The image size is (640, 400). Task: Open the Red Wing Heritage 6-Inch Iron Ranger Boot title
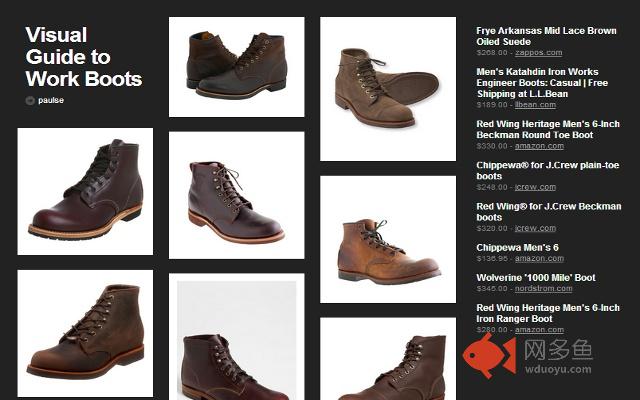[548, 313]
